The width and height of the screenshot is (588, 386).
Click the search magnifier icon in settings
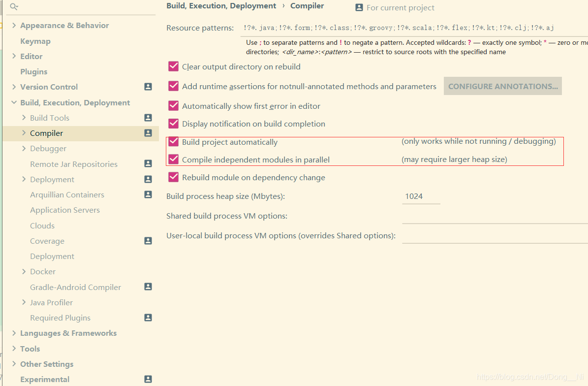pyautogui.click(x=14, y=6)
